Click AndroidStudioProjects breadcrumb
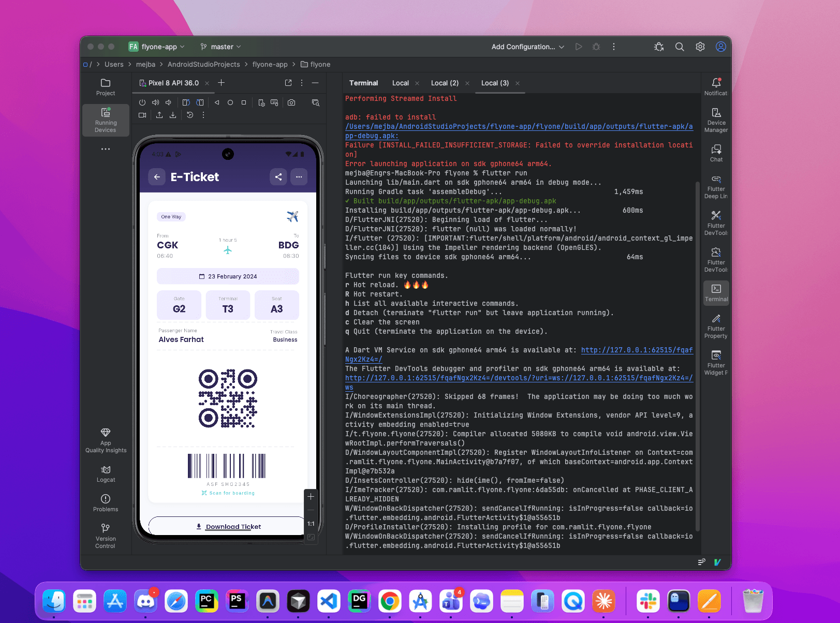The height and width of the screenshot is (623, 840). click(204, 65)
